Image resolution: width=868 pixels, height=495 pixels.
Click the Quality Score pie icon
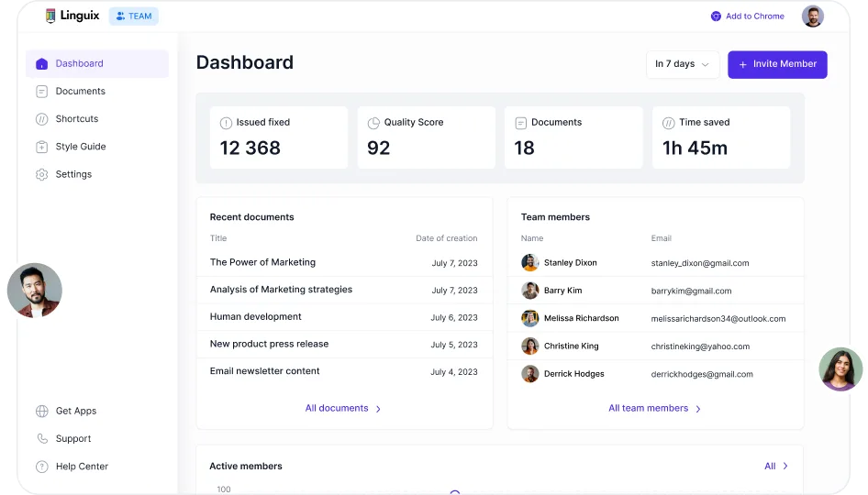pyautogui.click(x=373, y=123)
